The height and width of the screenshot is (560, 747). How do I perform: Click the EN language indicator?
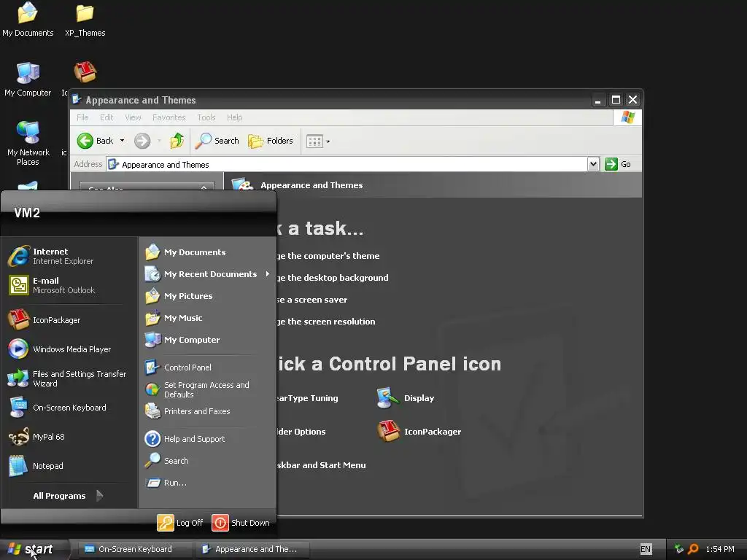coord(646,549)
